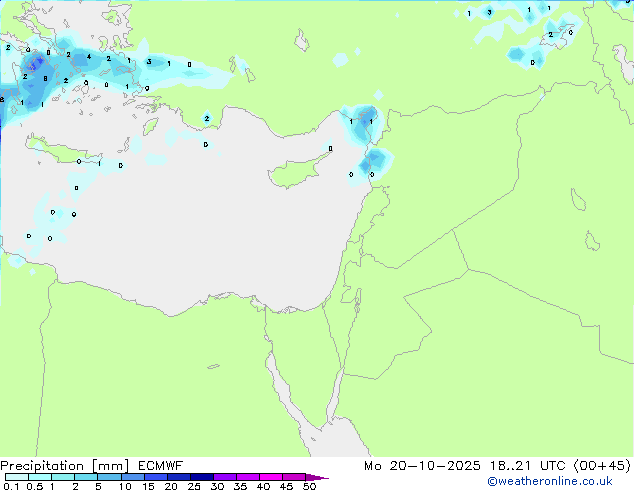Select the "Mo 20-10-2025" date text
The width and height of the screenshot is (634, 490).
click(x=422, y=466)
